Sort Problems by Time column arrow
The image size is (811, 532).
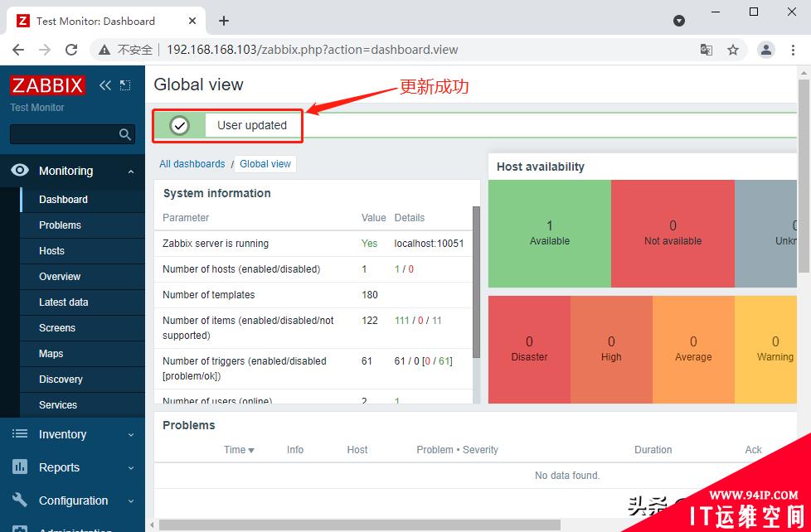point(251,450)
